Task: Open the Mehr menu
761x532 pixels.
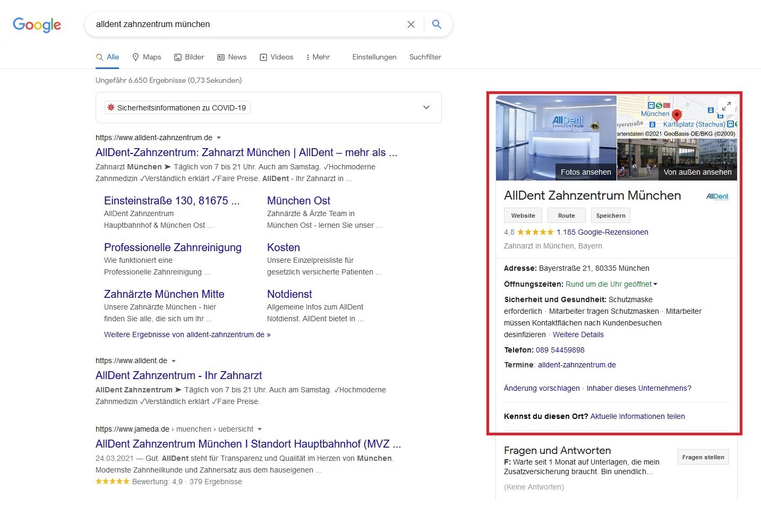Action: point(318,57)
